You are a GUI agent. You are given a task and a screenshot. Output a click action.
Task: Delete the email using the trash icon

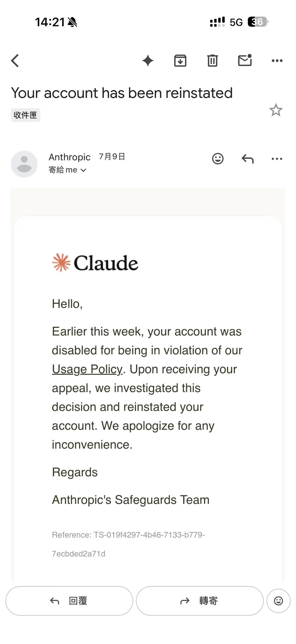coord(212,61)
